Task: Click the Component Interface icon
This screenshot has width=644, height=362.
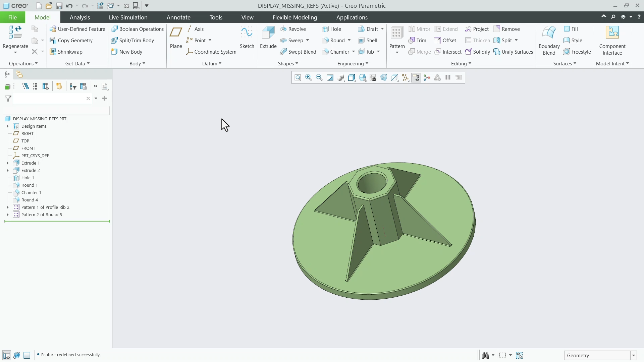Action: coord(612,40)
